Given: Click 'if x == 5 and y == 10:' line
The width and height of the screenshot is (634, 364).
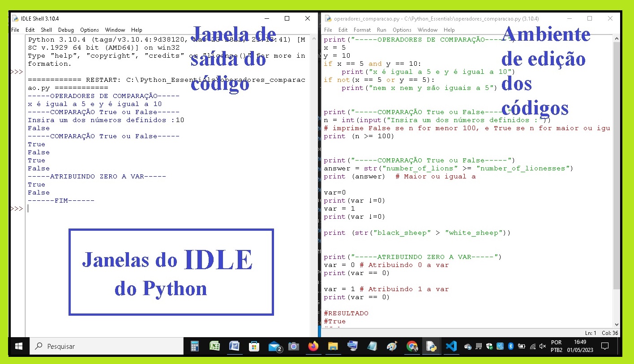Looking at the screenshot, I should pyautogui.click(x=373, y=63).
